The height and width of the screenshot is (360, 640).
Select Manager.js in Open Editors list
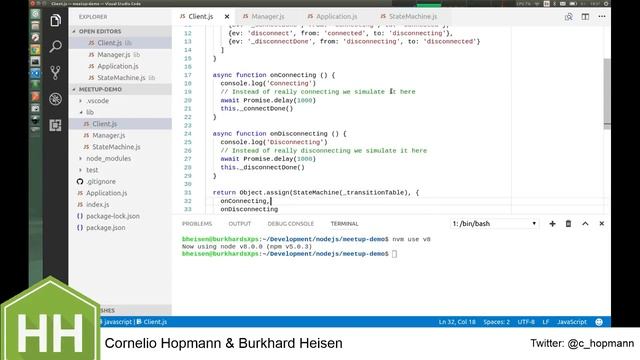click(120, 54)
